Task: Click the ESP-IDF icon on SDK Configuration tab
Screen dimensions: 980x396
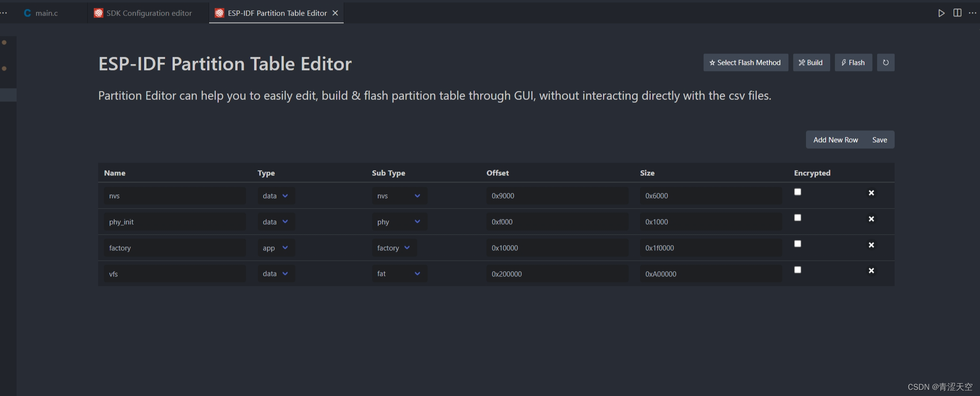Action: (x=99, y=13)
